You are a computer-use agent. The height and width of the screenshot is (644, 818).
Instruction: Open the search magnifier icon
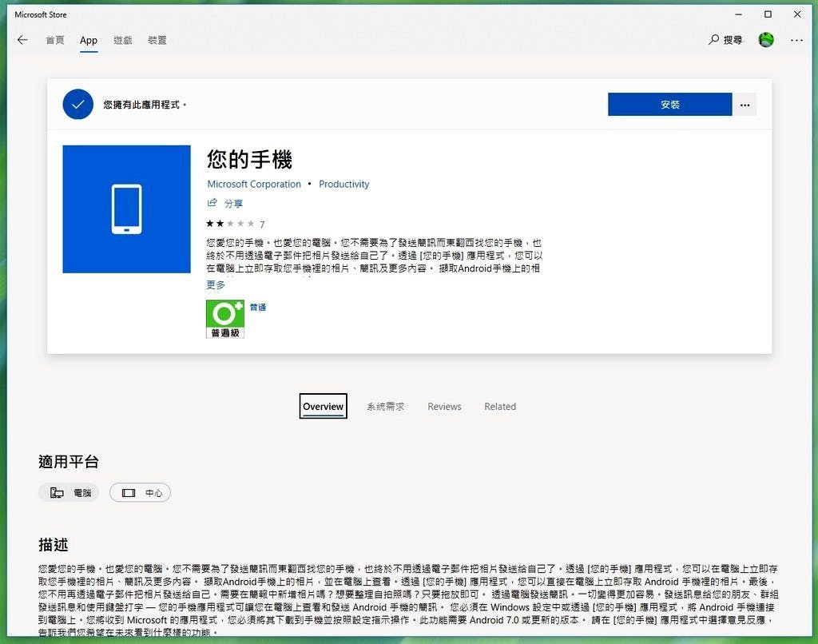coord(713,40)
